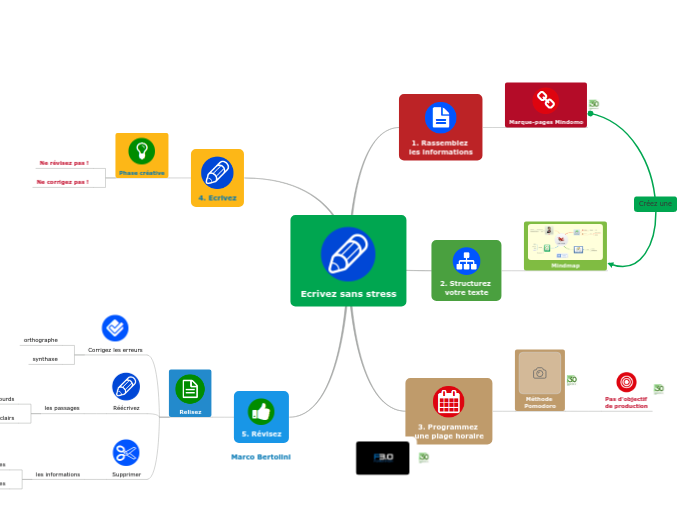
Task: Click the lightbulb icon in Phase créative
Action: pos(142,151)
